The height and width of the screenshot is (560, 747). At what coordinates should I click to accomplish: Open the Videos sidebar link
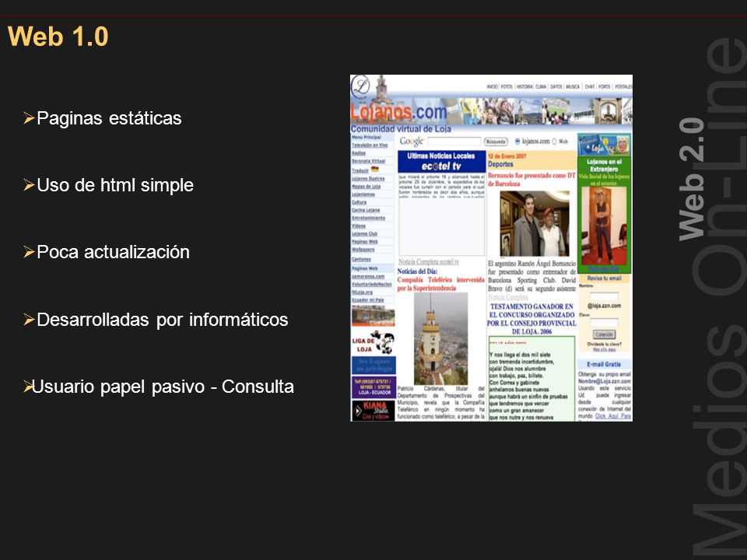[359, 226]
